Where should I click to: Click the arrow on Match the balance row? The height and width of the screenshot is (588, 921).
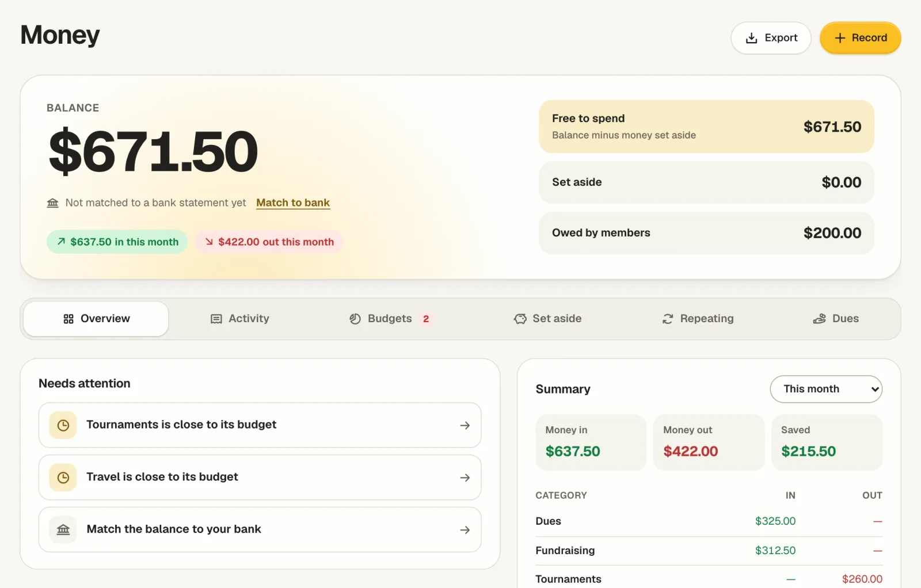coord(465,530)
